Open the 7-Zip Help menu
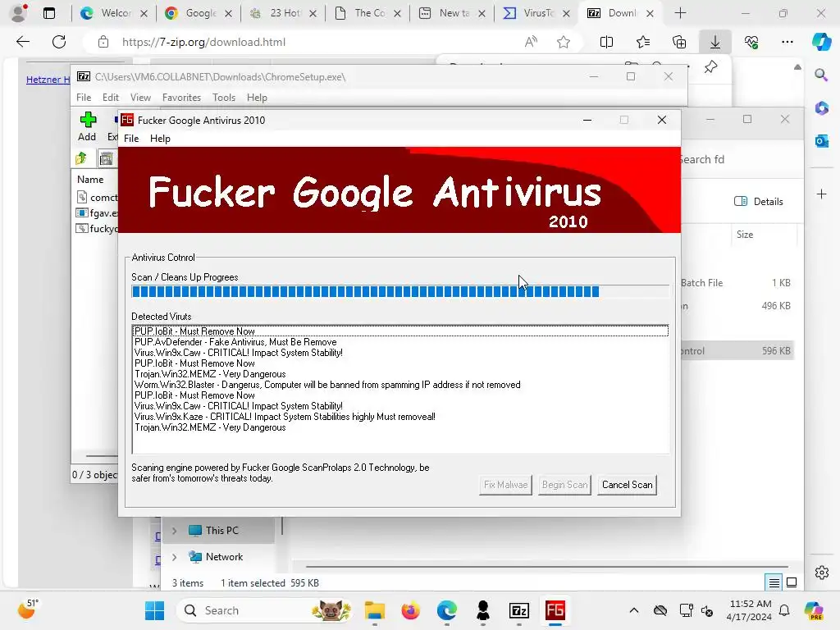Viewport: 840px width, 630px height. pyautogui.click(x=257, y=98)
